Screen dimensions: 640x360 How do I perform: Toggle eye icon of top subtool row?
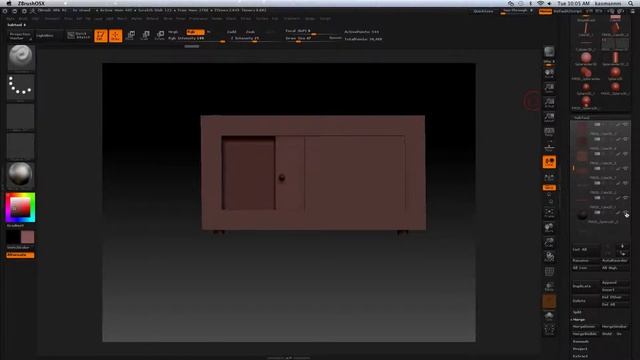click(625, 124)
